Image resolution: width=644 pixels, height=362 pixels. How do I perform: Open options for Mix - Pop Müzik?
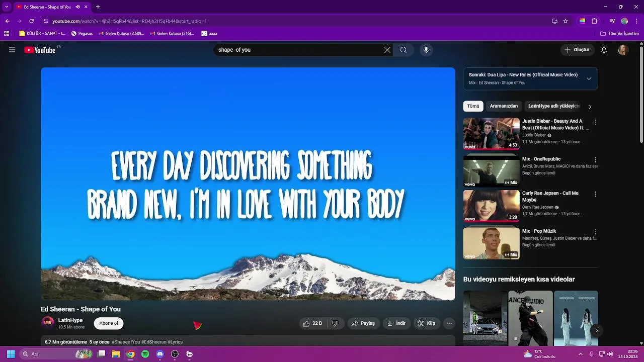point(595,232)
